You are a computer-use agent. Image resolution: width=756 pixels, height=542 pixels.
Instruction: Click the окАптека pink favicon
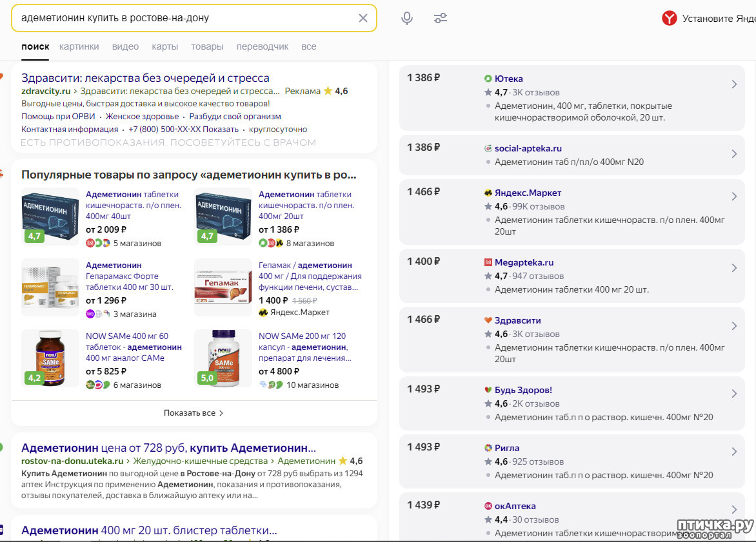click(488, 506)
